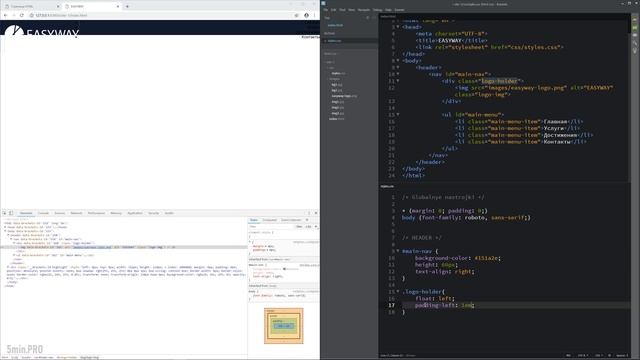Open the Brackets Help menu
The height and width of the screenshot is (360, 640).
388,10
